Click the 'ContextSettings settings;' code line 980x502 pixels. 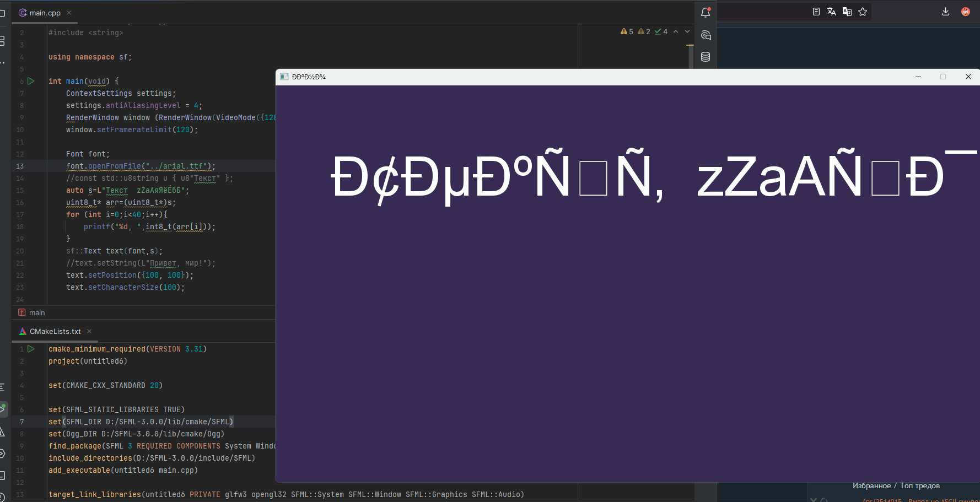tap(121, 93)
